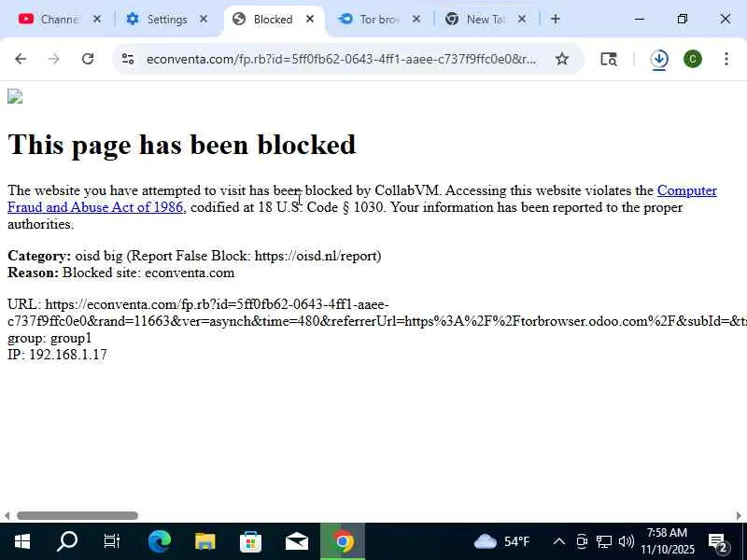This screenshot has height=560, width=747.
Task: Open Mail app from taskbar
Action: (296, 541)
